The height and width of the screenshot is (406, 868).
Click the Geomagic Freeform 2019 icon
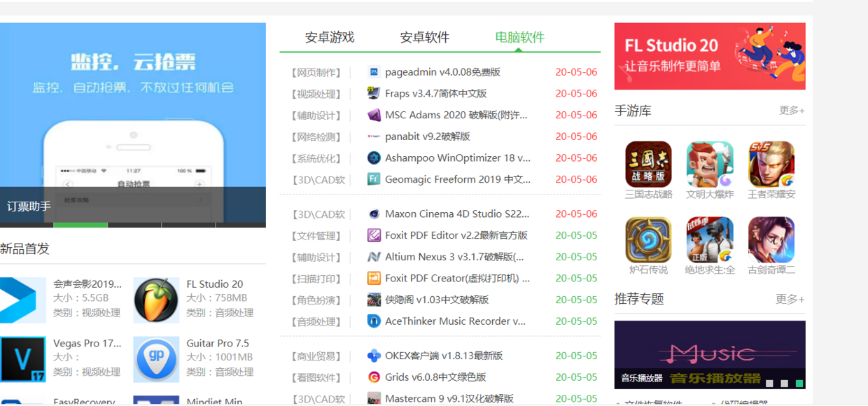coord(374,179)
